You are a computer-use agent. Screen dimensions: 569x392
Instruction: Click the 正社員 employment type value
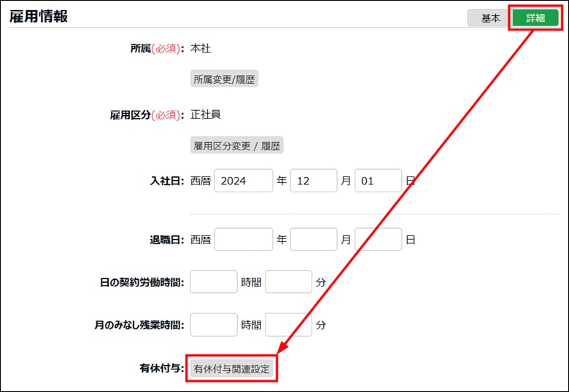click(206, 114)
